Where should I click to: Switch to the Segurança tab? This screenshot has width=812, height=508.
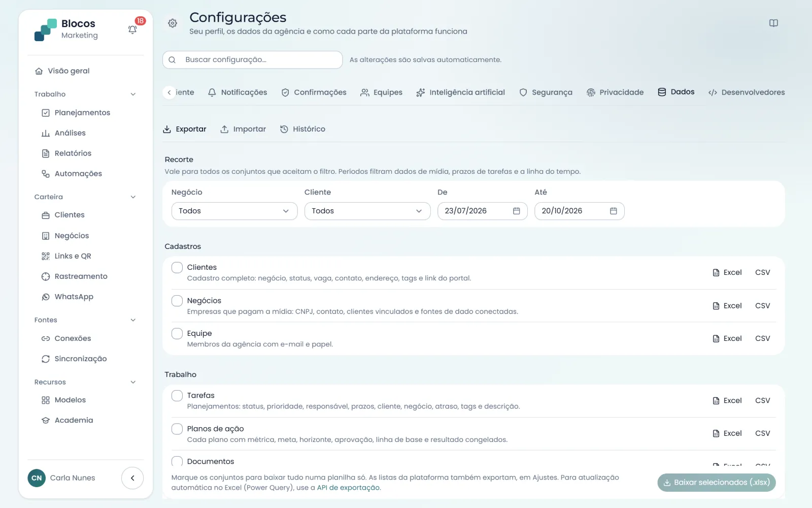click(x=546, y=92)
